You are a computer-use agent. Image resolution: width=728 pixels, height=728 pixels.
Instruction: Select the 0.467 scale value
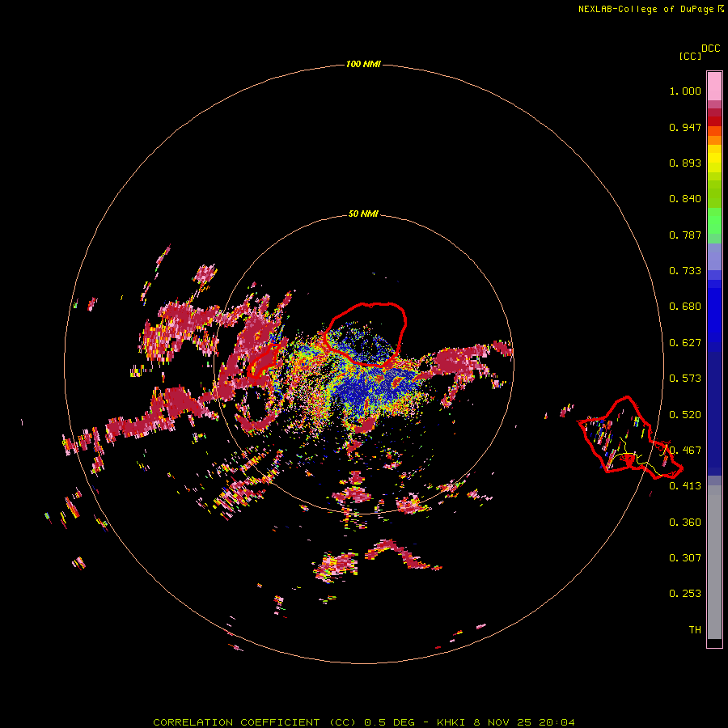[685, 451]
